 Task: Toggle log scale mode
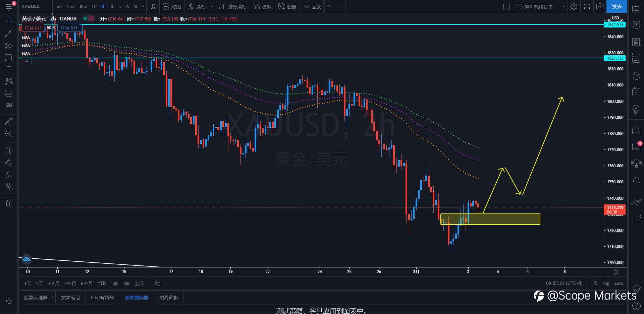pos(606,284)
